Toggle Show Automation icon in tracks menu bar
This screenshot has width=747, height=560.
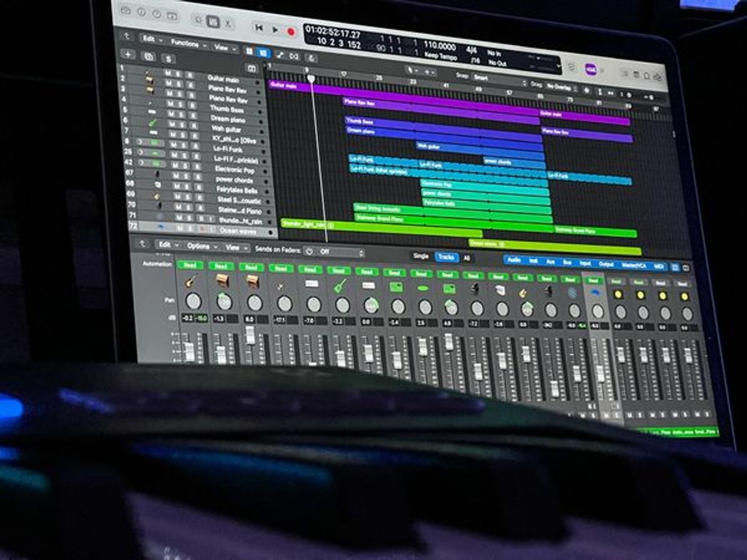(x=280, y=55)
